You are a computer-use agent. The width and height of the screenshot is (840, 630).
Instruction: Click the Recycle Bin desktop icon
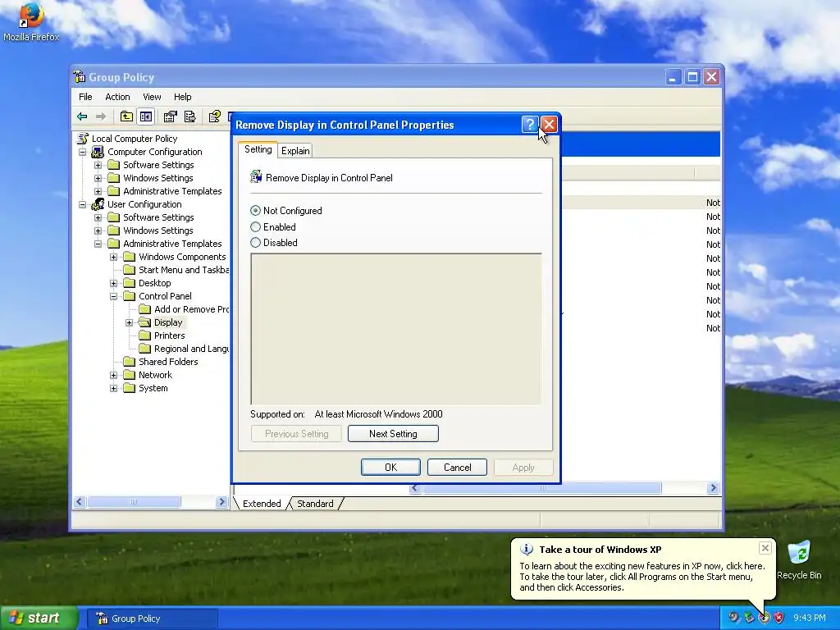(799, 560)
